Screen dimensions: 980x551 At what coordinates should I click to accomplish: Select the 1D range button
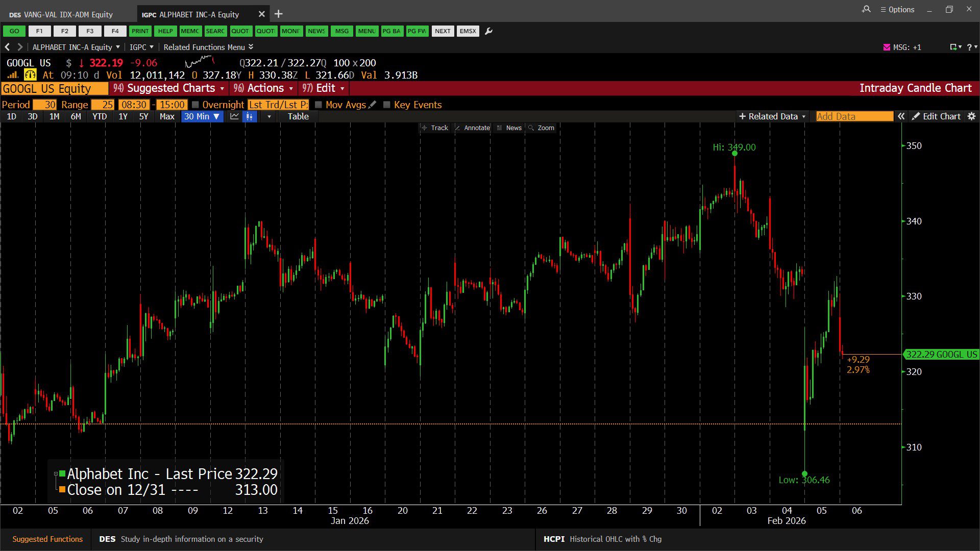click(11, 116)
